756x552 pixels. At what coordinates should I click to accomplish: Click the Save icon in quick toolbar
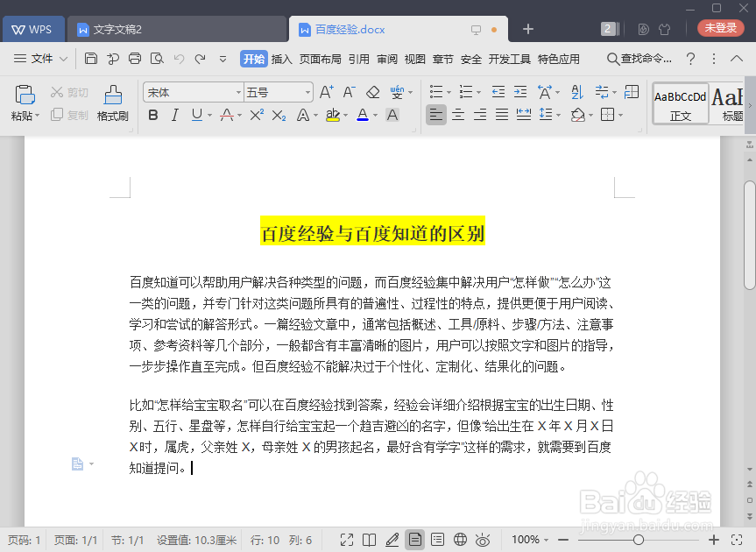point(90,59)
